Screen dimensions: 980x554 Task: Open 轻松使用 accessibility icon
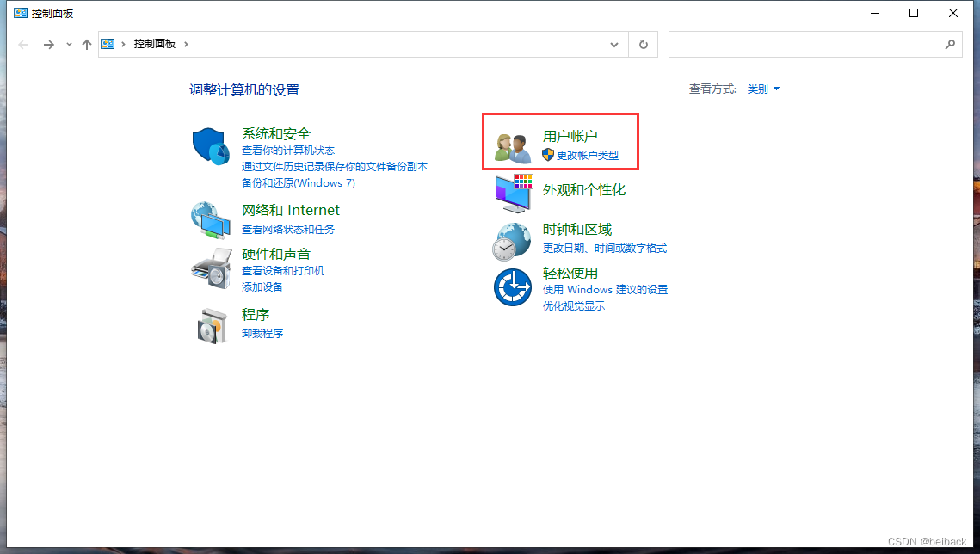coord(512,286)
